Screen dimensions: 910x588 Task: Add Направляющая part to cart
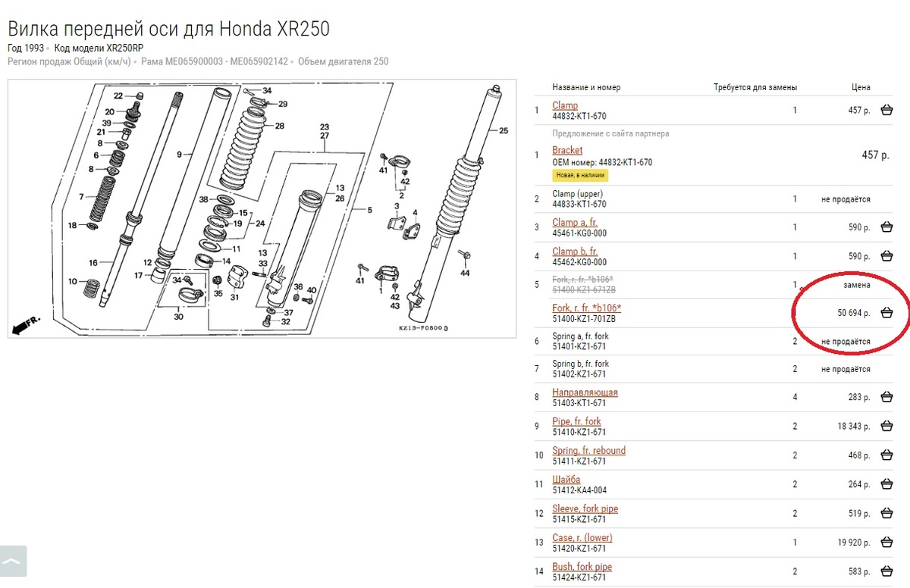[886, 397]
